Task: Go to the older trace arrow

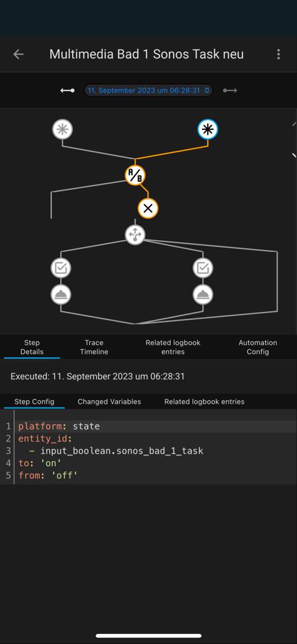Action: point(67,91)
